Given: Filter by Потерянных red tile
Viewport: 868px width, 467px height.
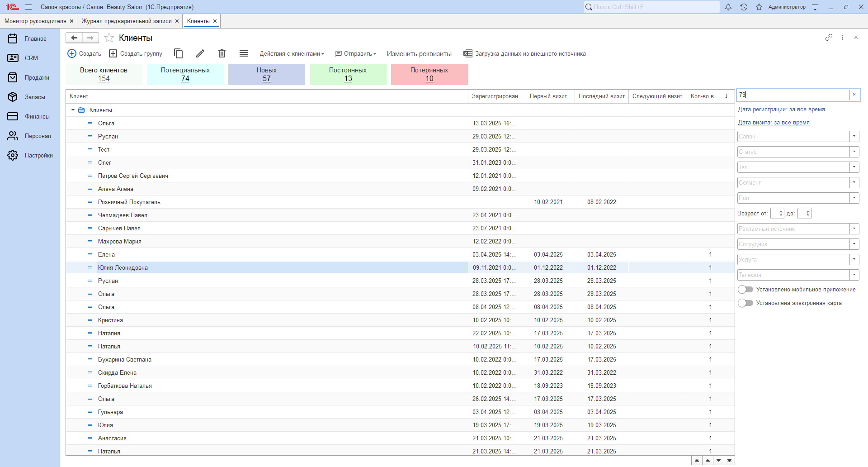Looking at the screenshot, I should pos(429,74).
